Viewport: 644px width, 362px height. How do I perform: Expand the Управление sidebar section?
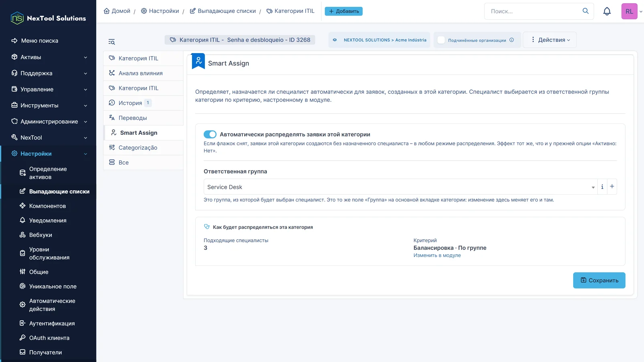click(x=48, y=89)
